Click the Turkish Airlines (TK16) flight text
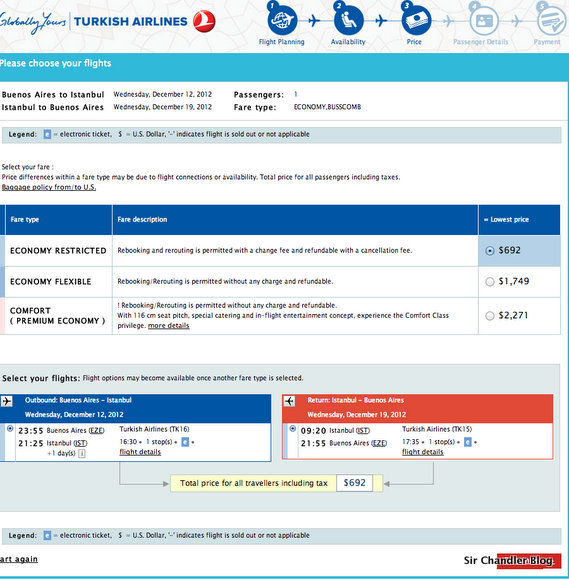Image resolution: width=569 pixels, height=580 pixels. [154, 429]
